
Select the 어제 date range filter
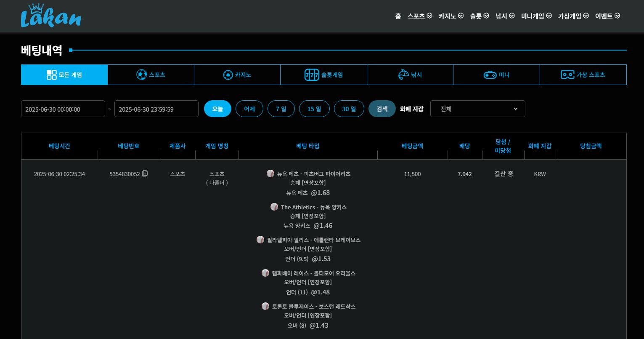(249, 109)
